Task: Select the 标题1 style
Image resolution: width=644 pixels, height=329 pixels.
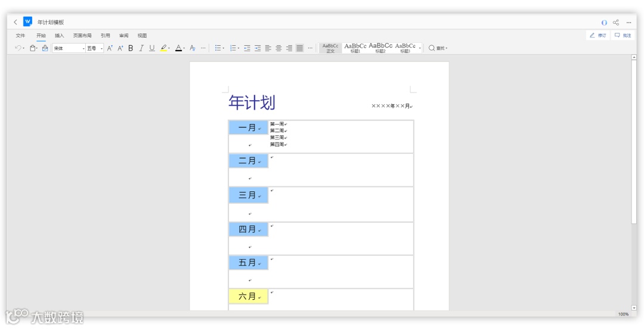Action: click(x=355, y=48)
